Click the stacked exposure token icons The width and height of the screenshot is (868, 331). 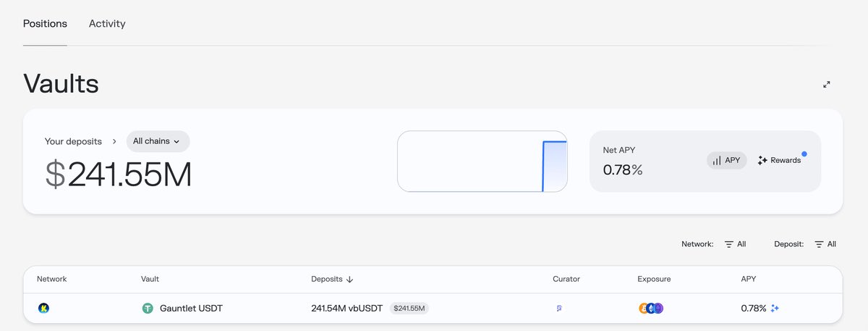(651, 309)
